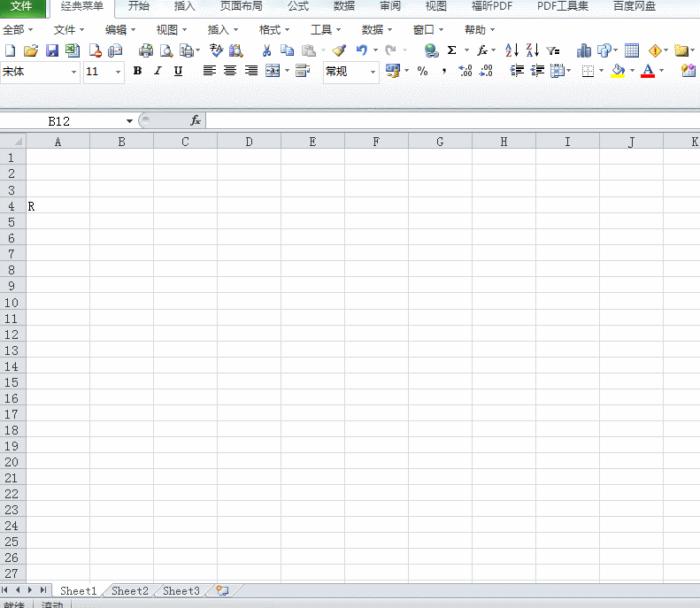This screenshot has width=700, height=608.
Task: Go to last sheet navigation arrow
Action: 43,590
